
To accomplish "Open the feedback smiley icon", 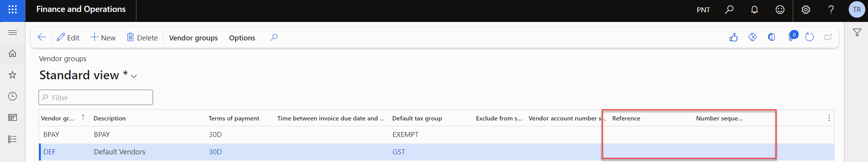I will tap(780, 10).
